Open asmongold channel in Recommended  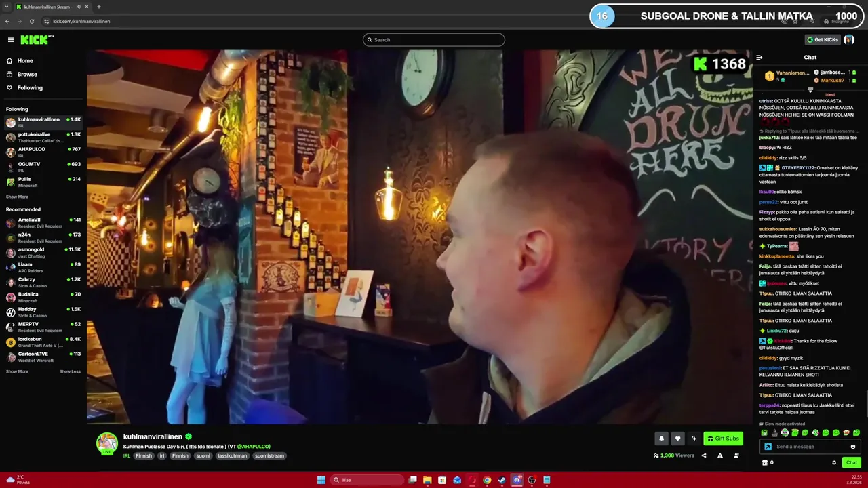pyautogui.click(x=43, y=253)
